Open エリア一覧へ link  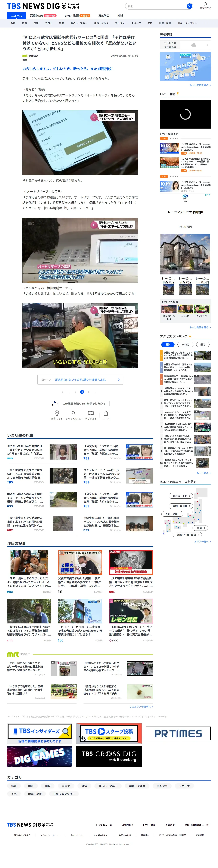point(202,541)
